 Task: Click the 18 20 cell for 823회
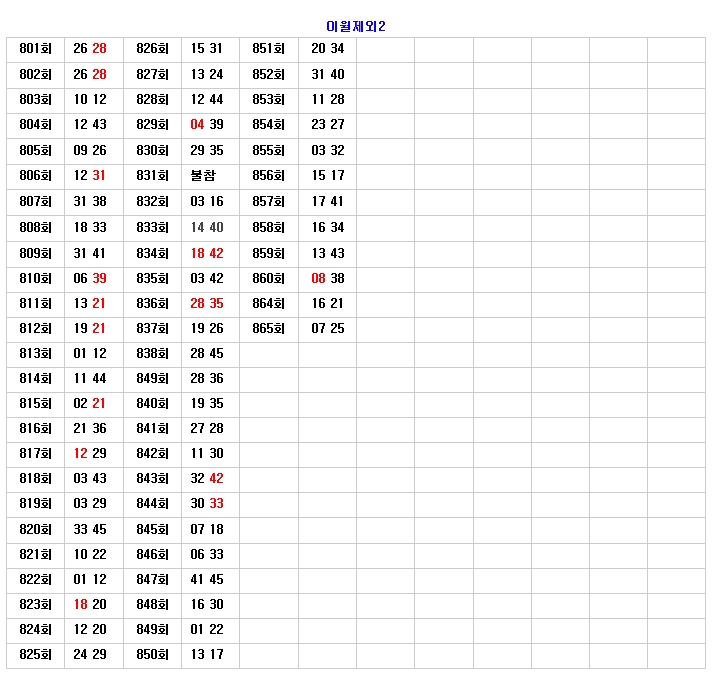[90, 605]
